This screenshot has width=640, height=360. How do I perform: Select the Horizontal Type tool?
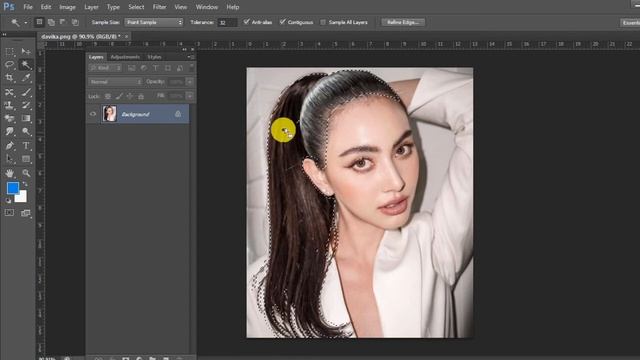(26, 146)
